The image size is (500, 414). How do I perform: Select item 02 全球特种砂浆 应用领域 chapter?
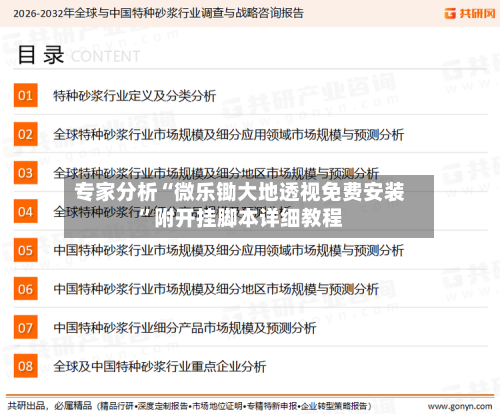229,135
